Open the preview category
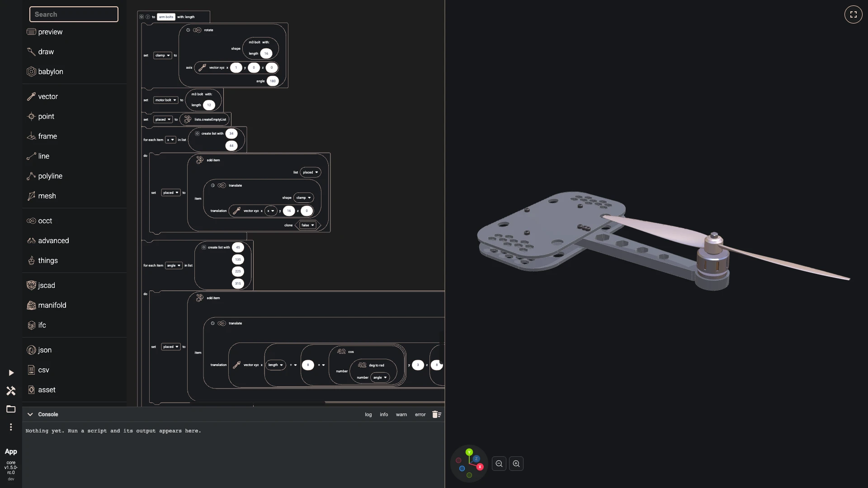868x488 pixels. click(x=74, y=32)
